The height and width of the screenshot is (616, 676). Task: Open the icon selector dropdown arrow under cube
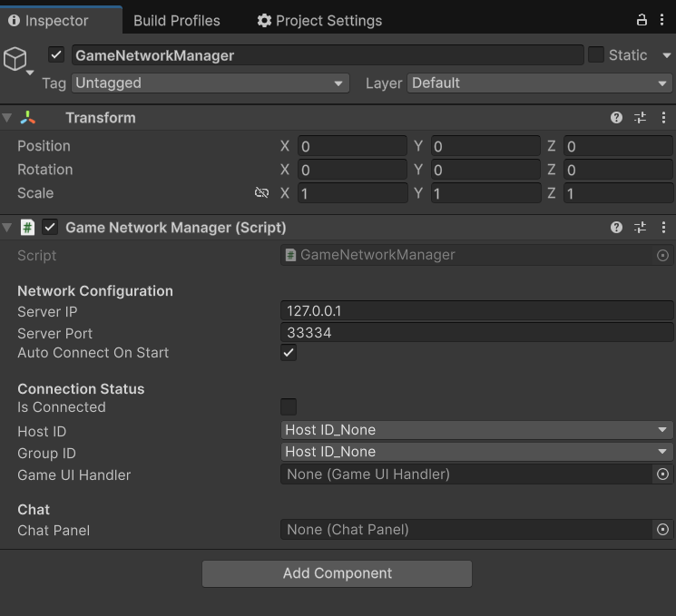pos(30,73)
